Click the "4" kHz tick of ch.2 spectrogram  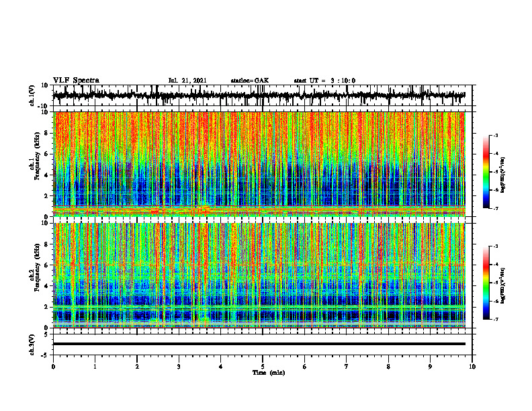click(x=46, y=286)
